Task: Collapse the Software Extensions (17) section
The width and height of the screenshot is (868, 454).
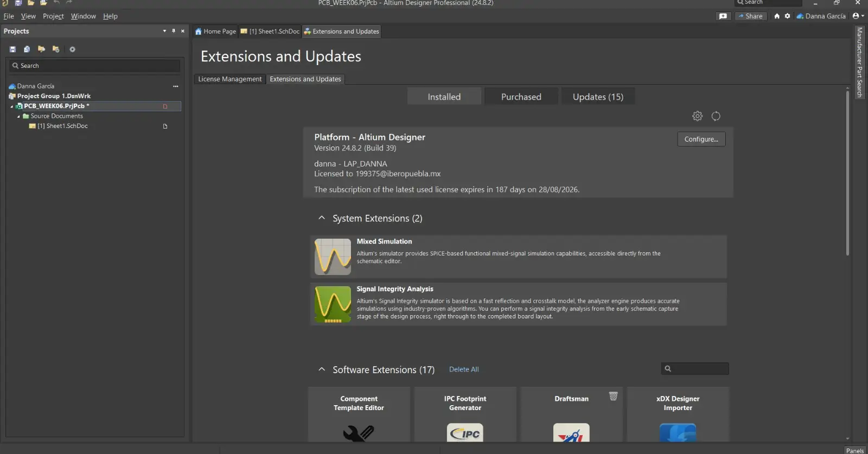Action: pos(322,369)
